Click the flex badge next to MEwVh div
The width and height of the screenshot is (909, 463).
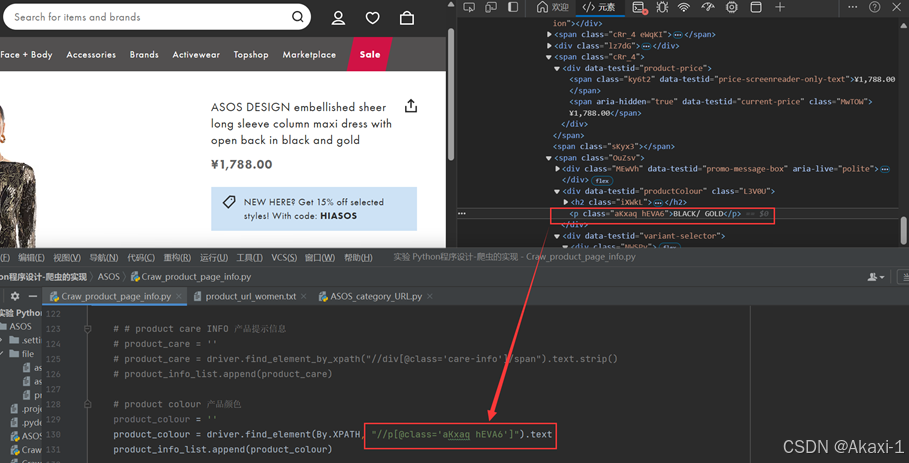click(602, 180)
